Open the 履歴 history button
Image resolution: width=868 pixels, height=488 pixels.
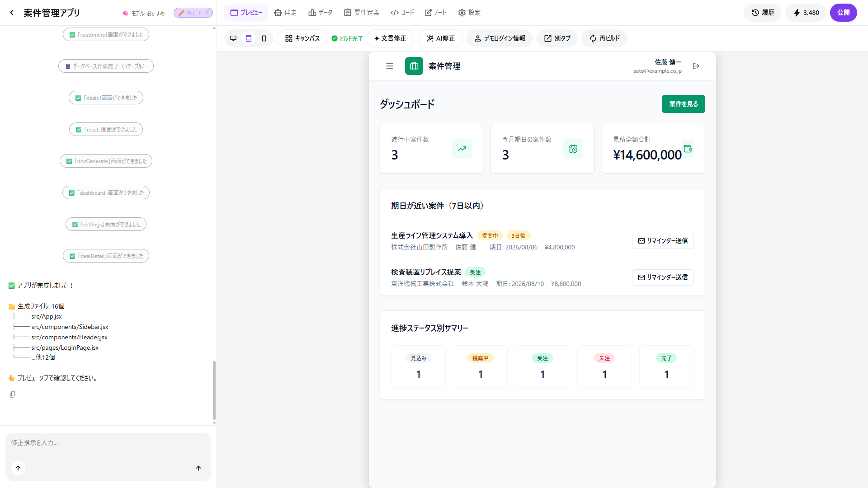pos(763,13)
